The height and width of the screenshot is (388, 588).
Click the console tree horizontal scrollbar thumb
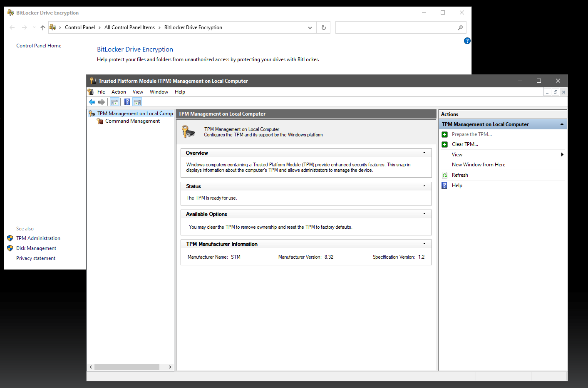[127, 367]
